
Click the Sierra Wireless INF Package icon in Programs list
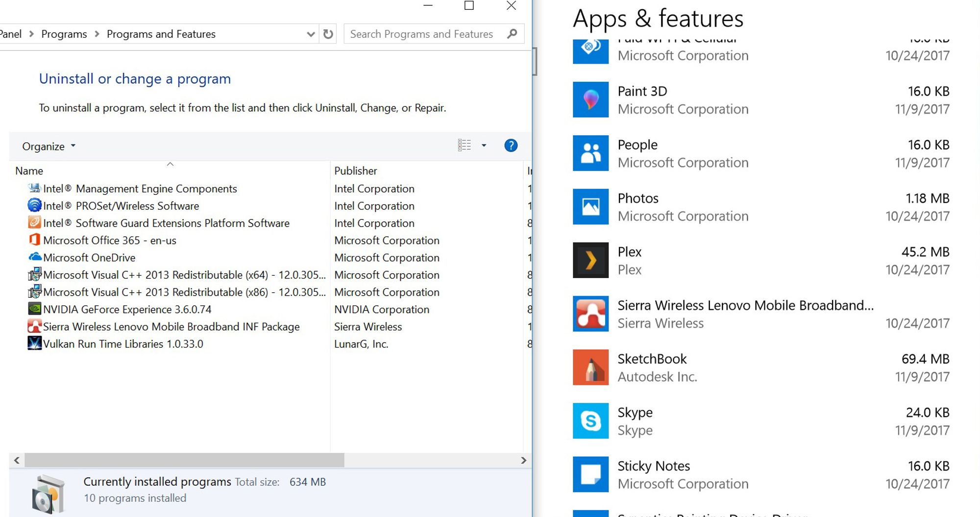(x=34, y=326)
